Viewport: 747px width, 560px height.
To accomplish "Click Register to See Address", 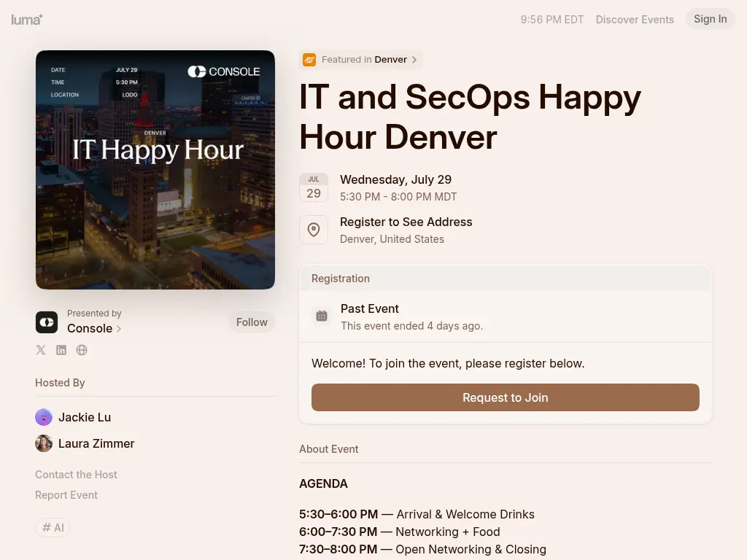I will 406,222.
